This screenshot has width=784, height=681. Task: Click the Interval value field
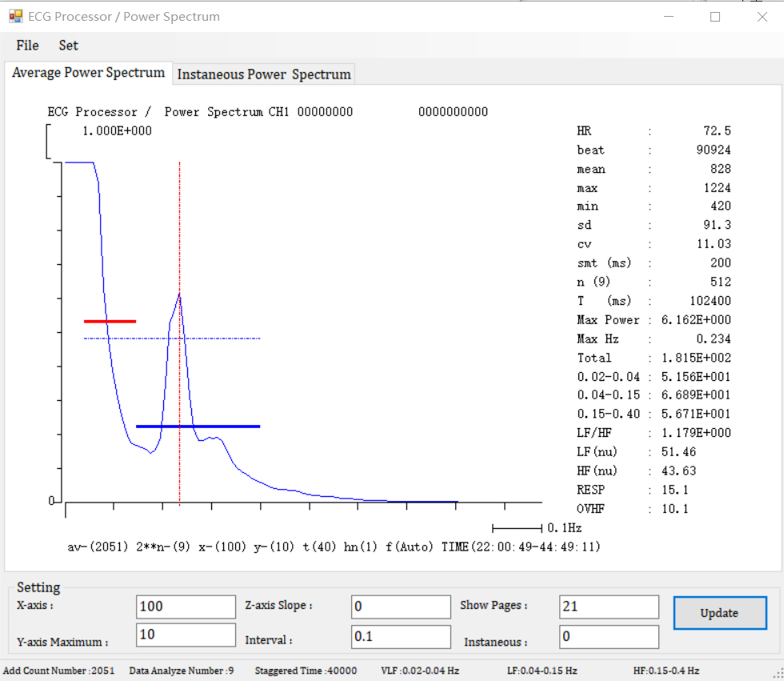point(401,637)
